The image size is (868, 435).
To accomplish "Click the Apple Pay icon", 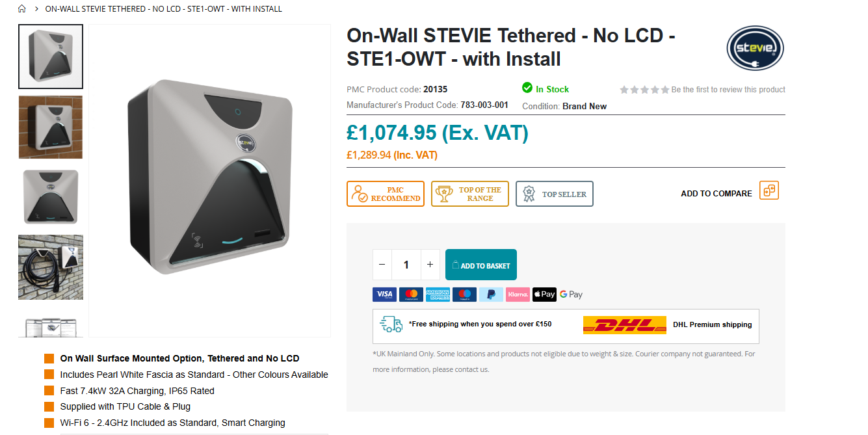I will click(x=544, y=295).
